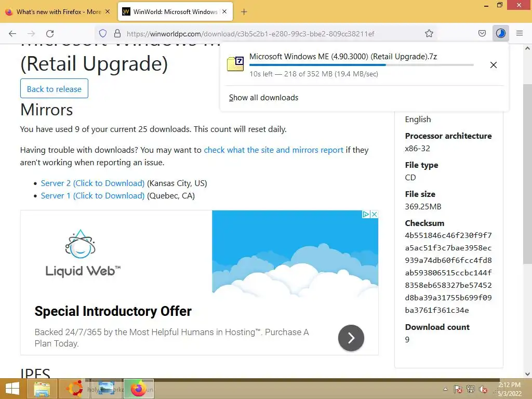Click the Mirrors heading
Image resolution: width=532 pixels, height=399 pixels.
click(46, 110)
